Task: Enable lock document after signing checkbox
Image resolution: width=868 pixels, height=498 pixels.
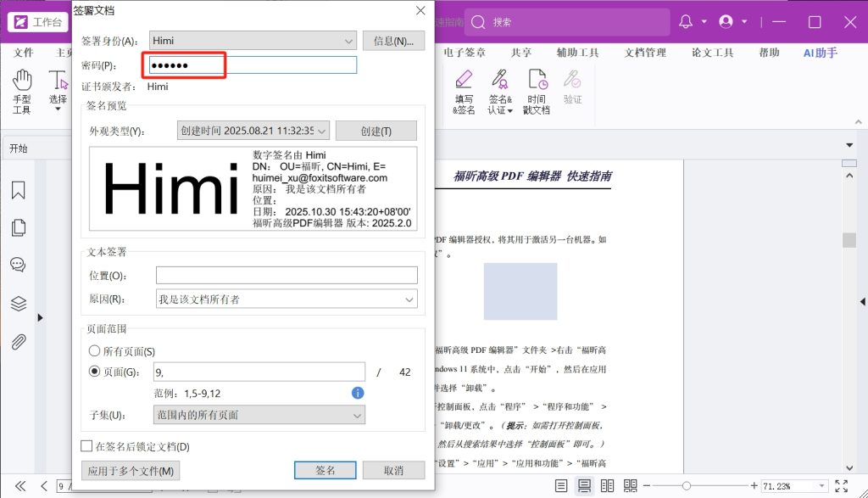Action: (x=86, y=446)
